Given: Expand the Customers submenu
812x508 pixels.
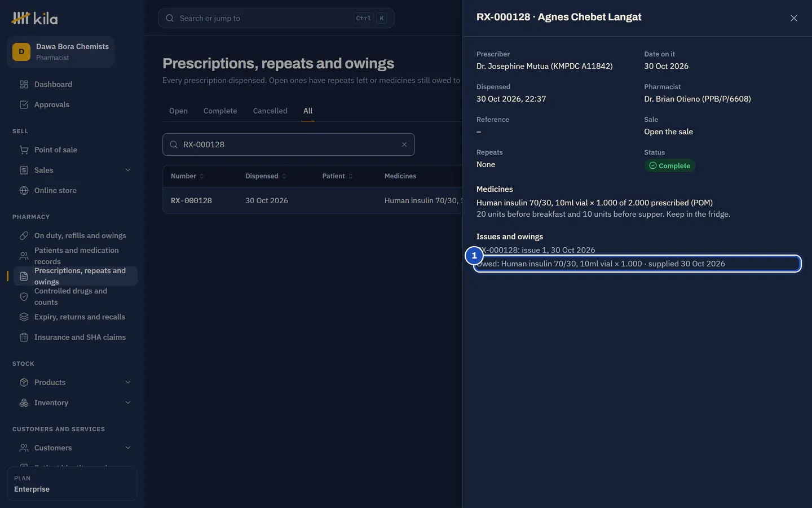Looking at the screenshot, I should coord(128,448).
